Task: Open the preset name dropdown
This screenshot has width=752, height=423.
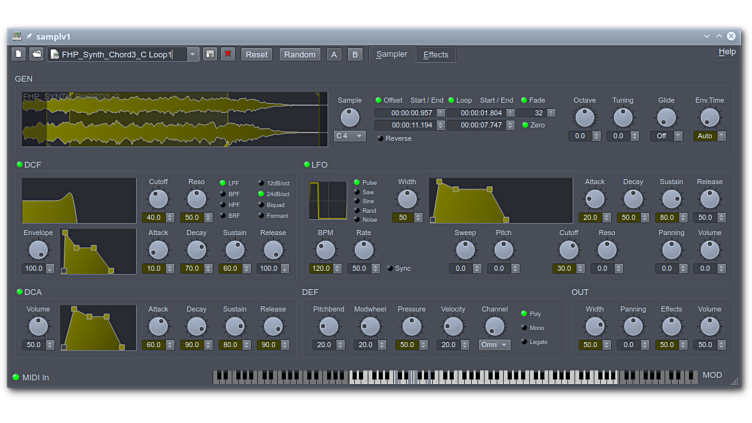Action: [x=193, y=55]
